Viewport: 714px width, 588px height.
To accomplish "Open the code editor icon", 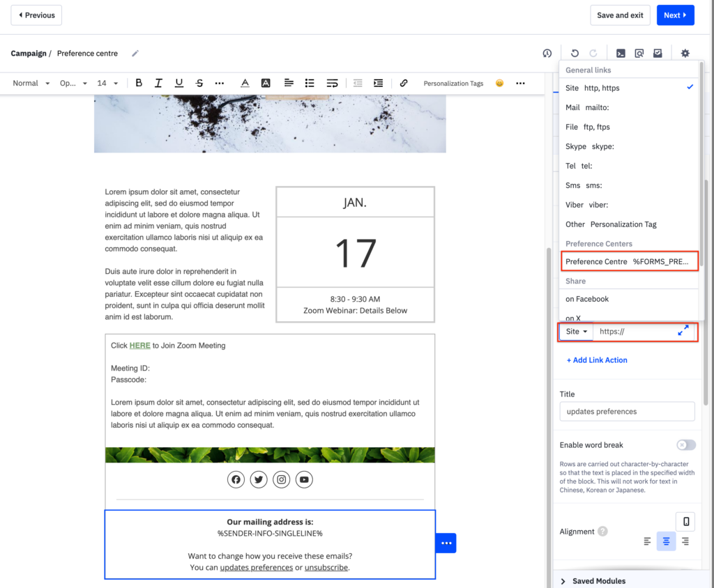I will pyautogui.click(x=621, y=53).
